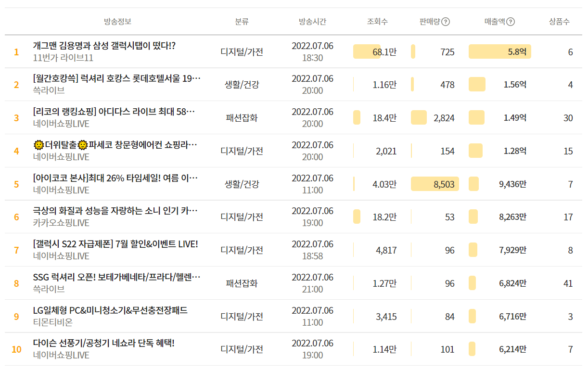Open '[리코의 랭킹쇼핑] 아디다스 라이브' broadcast
Screen dimensions: 588x370
[114, 112]
